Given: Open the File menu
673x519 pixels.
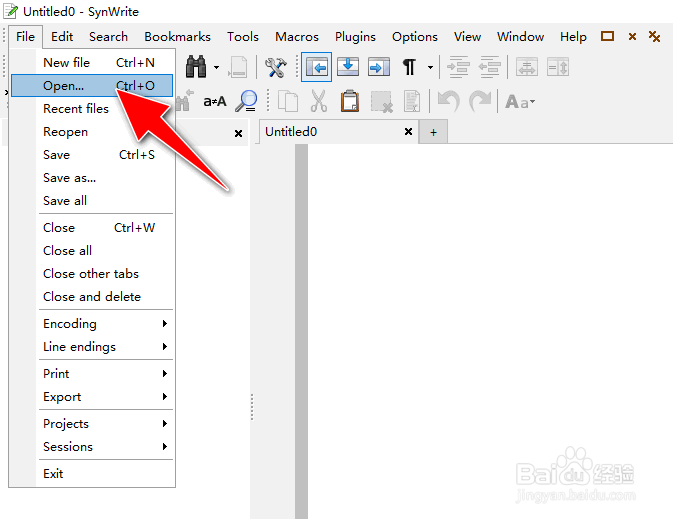Looking at the screenshot, I should coord(25,37).
